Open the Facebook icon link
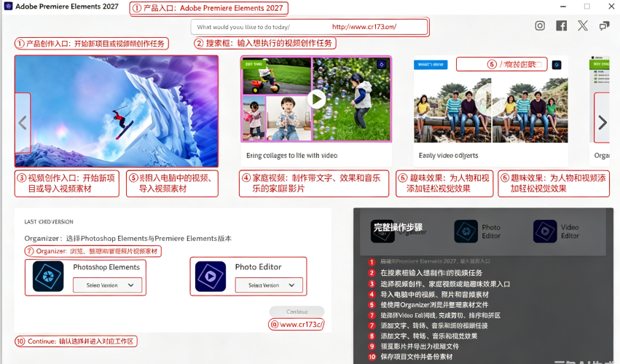This screenshot has height=364, width=620. 561,25
